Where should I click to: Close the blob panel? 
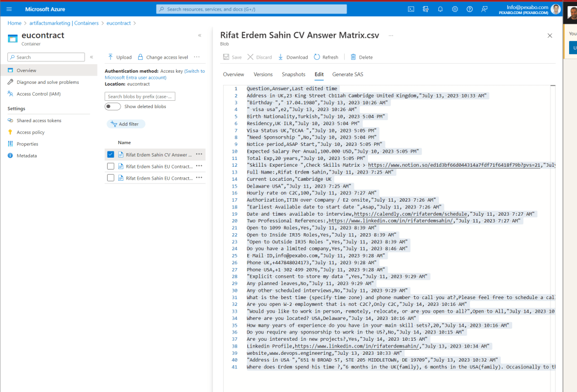pyautogui.click(x=550, y=35)
